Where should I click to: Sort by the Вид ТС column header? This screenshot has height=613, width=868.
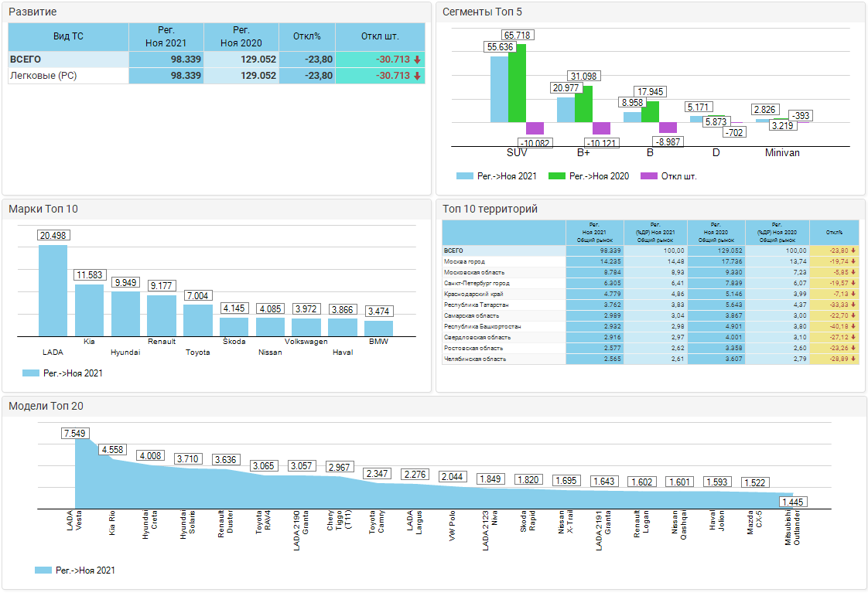point(68,36)
